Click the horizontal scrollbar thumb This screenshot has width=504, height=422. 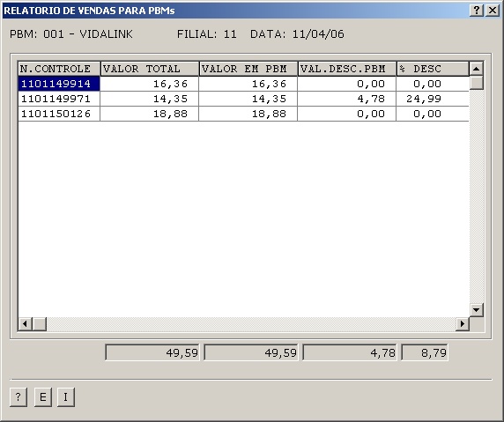coord(40,323)
